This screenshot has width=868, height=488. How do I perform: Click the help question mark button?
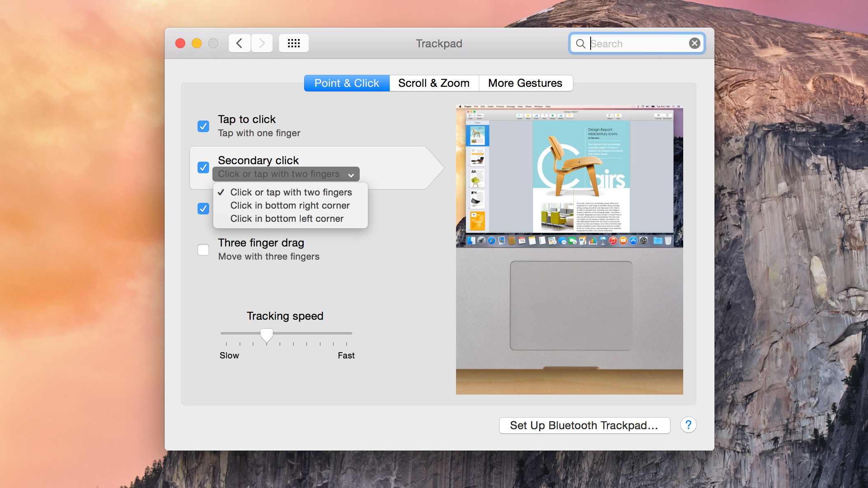click(x=688, y=425)
